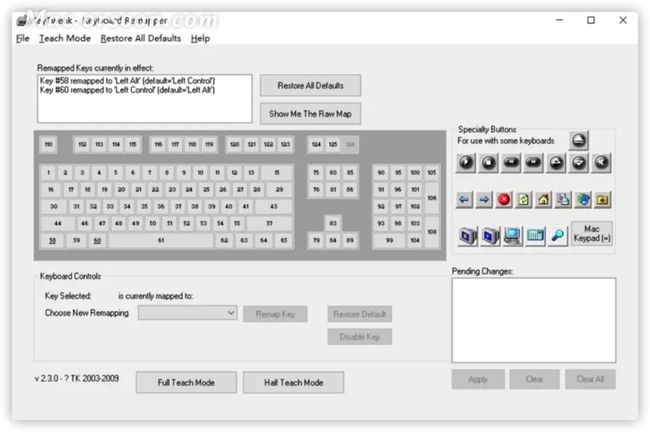Open the File menu
Image resolution: width=650 pixels, height=432 pixels.
click(x=23, y=39)
